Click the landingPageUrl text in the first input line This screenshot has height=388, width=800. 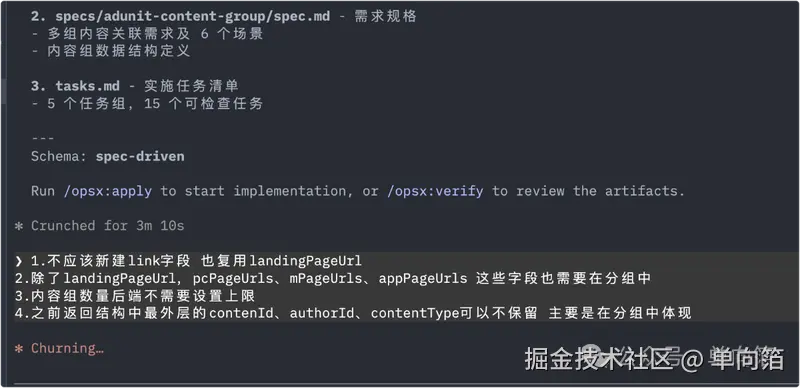coord(305,261)
